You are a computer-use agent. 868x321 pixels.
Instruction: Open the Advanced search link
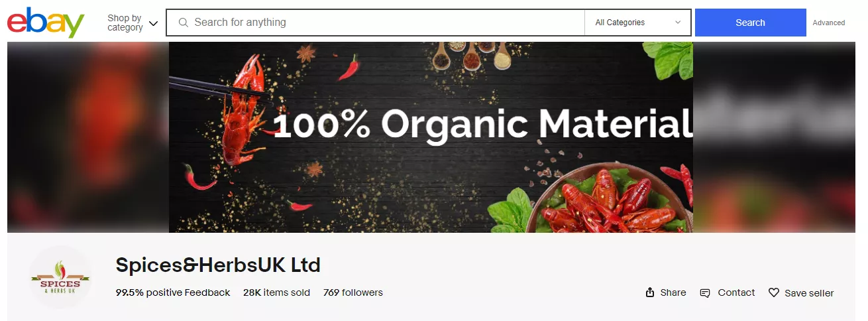tap(828, 23)
